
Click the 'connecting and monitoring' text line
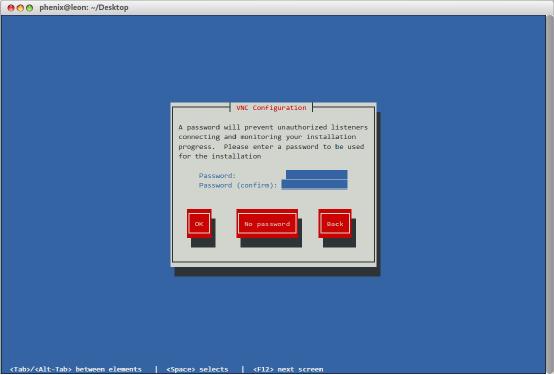[267, 137]
